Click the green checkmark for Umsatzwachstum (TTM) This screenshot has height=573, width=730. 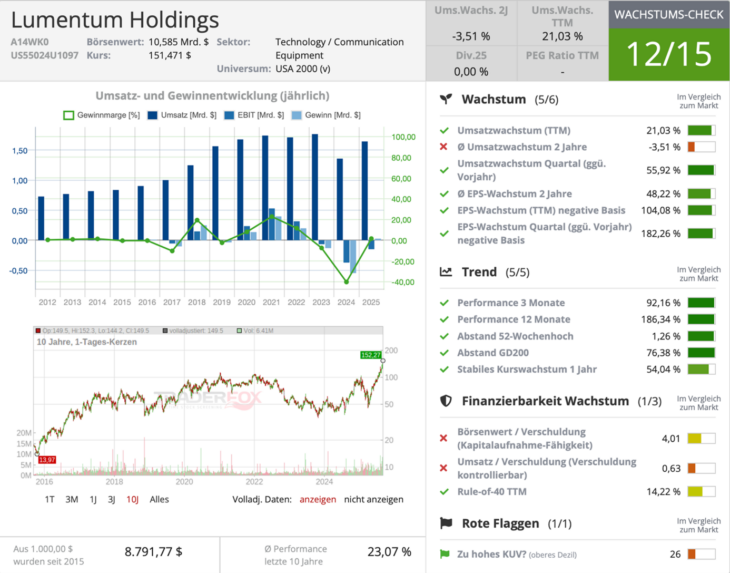[x=444, y=130]
